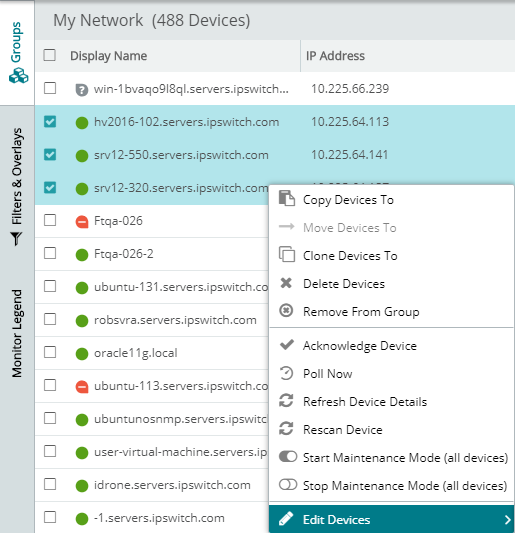The height and width of the screenshot is (533, 515).
Task: Open the Edit Devices menu item
Action: click(x=391, y=519)
